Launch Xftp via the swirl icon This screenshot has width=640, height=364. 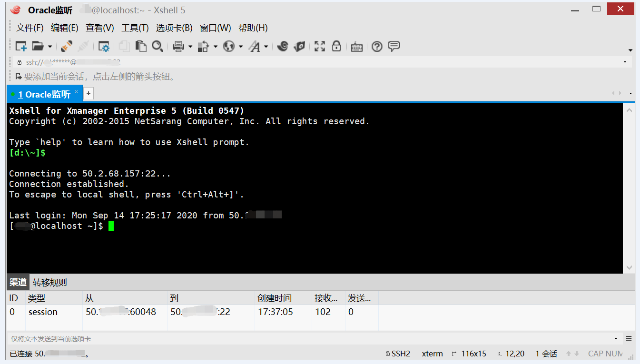tap(283, 46)
